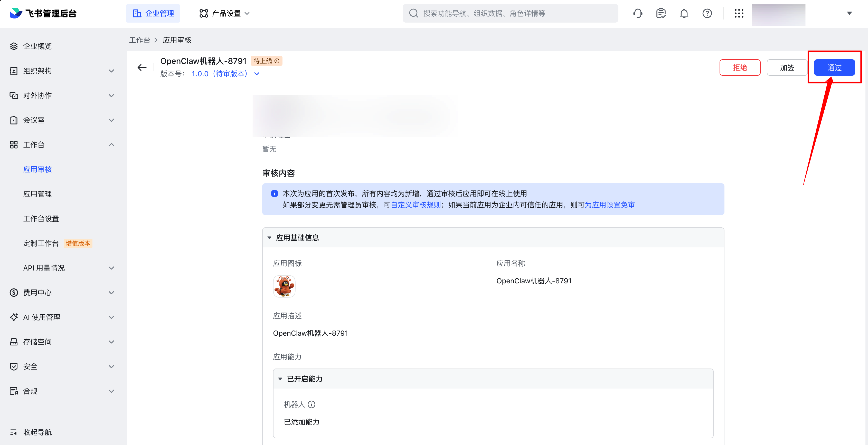Click the help question mark icon
Screen dimensions: 868x445
707,13
